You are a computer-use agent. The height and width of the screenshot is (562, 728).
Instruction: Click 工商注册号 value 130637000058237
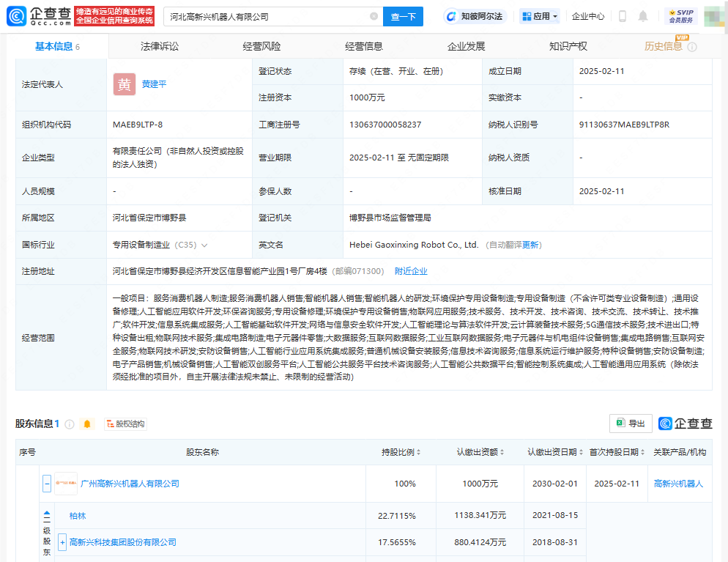pyautogui.click(x=385, y=125)
